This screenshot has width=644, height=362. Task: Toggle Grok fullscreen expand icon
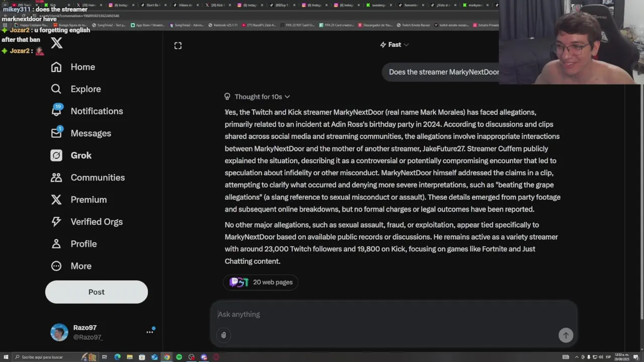[x=178, y=46]
